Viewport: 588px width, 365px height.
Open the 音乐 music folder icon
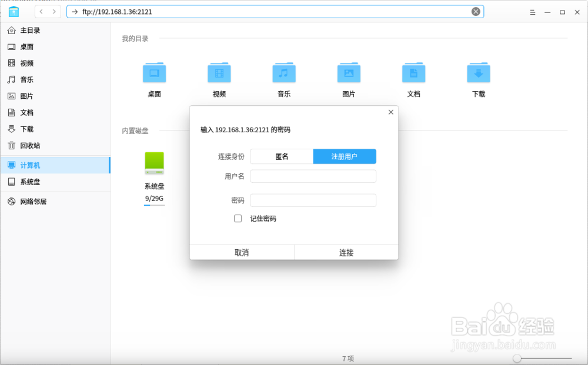[283, 72]
